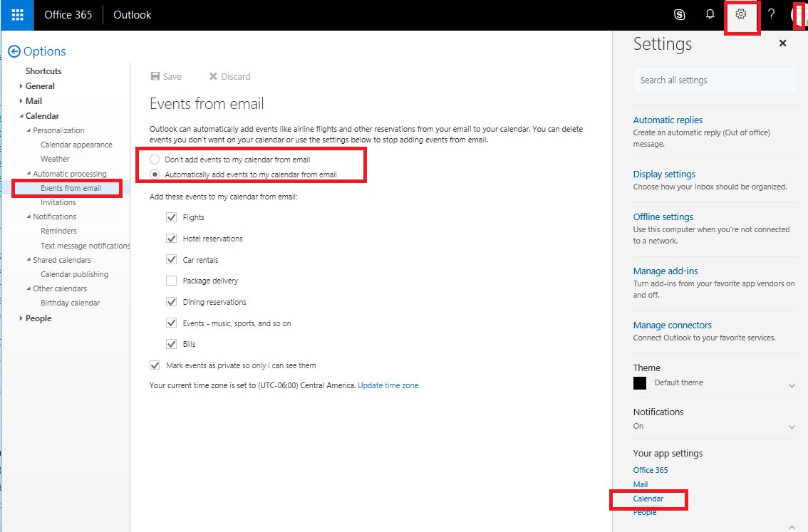Open Text message notifications options
Image resolution: width=808 pixels, height=532 pixels.
85,246
